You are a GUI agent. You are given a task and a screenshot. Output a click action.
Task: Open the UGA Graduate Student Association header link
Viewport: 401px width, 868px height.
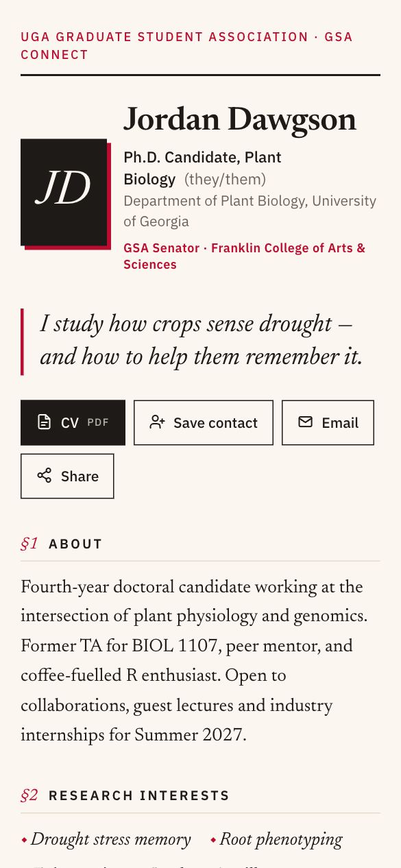tap(186, 46)
